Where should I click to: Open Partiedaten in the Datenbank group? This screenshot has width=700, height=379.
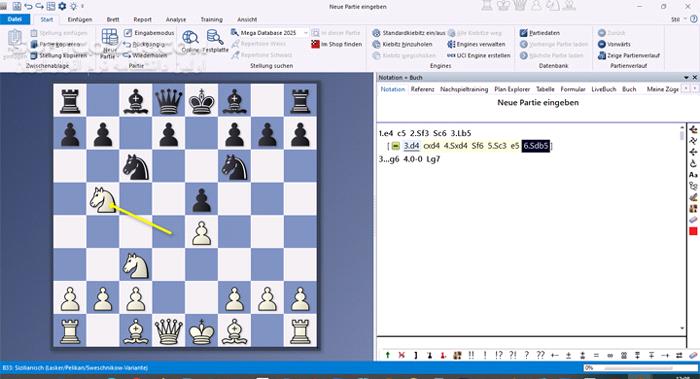[540, 33]
